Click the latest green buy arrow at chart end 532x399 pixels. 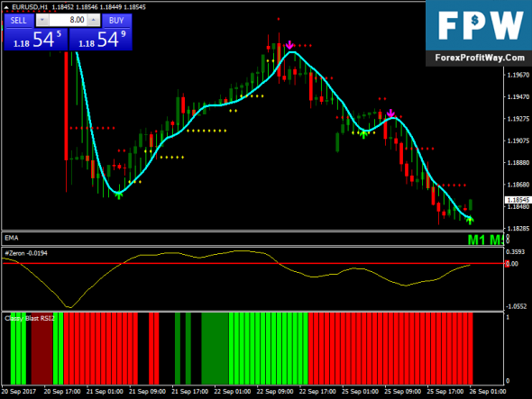pos(470,220)
